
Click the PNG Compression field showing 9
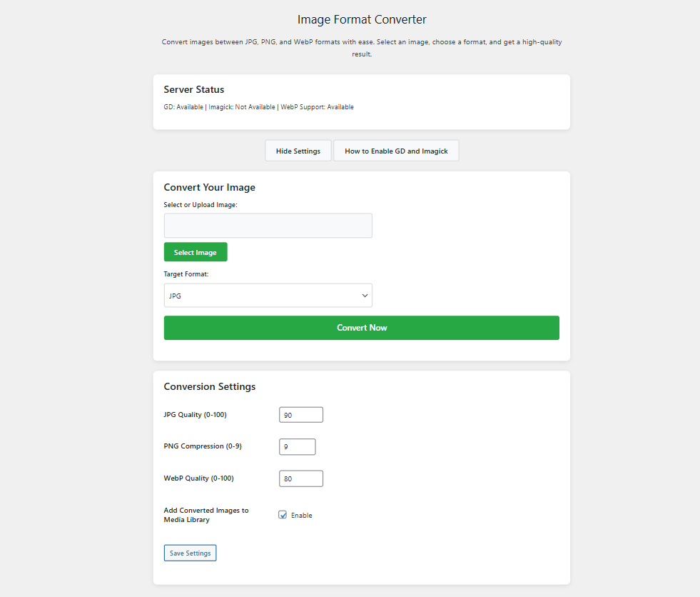pos(298,447)
